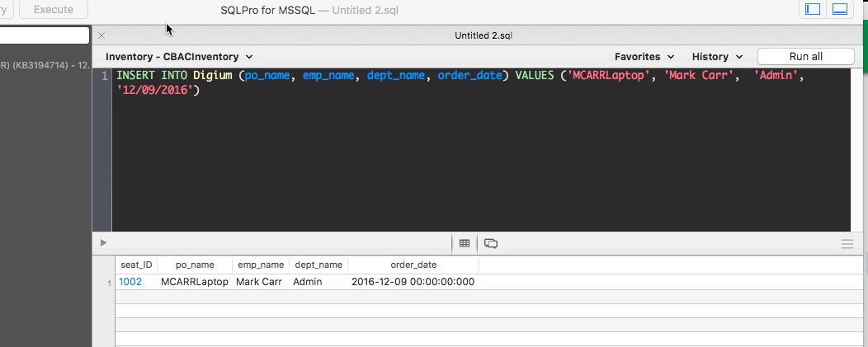Click the Run all button
This screenshot has height=347, width=868.
click(805, 56)
